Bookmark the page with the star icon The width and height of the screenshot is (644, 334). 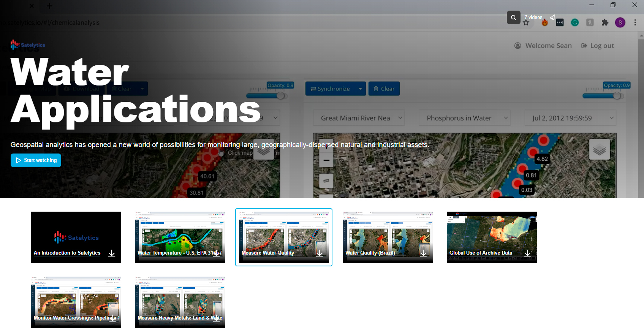tap(526, 23)
